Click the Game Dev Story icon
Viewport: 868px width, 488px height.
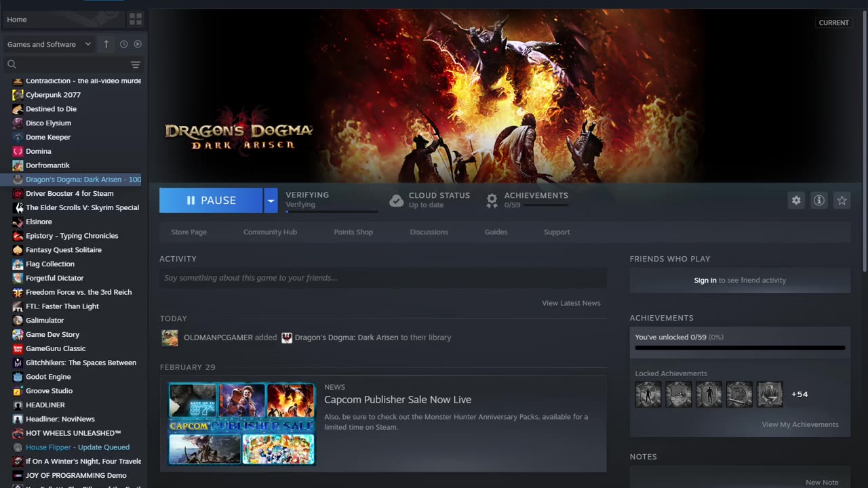pyautogui.click(x=18, y=334)
